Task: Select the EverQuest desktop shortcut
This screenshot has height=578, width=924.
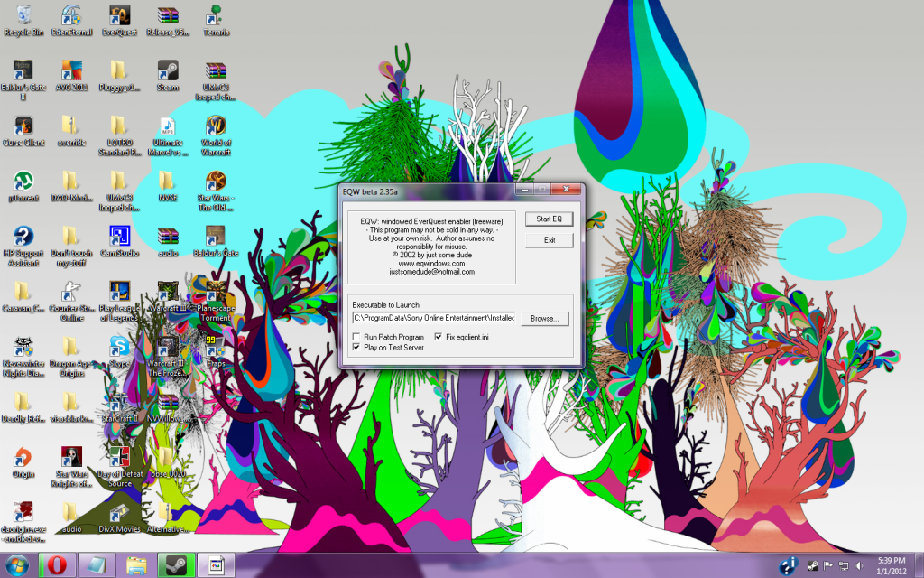Action: coord(120,22)
